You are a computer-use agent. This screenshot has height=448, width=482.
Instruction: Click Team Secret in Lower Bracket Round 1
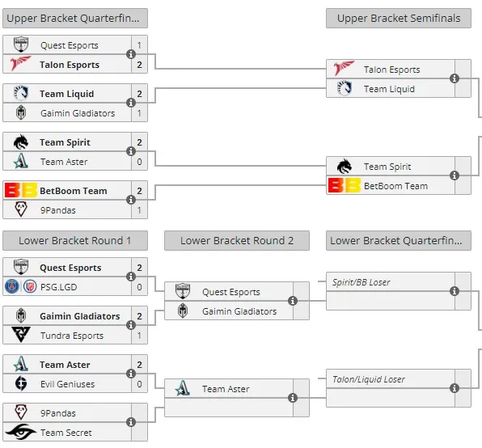pos(66,433)
